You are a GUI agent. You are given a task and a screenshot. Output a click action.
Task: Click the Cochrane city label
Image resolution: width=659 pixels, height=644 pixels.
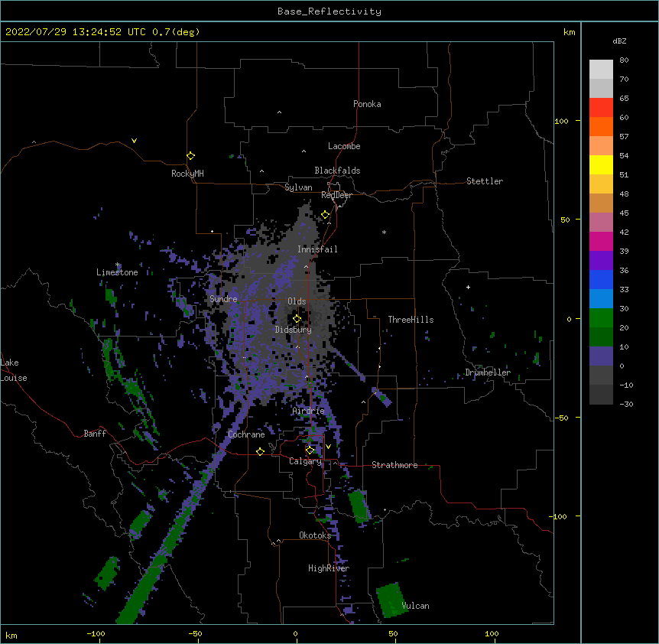[246, 434]
